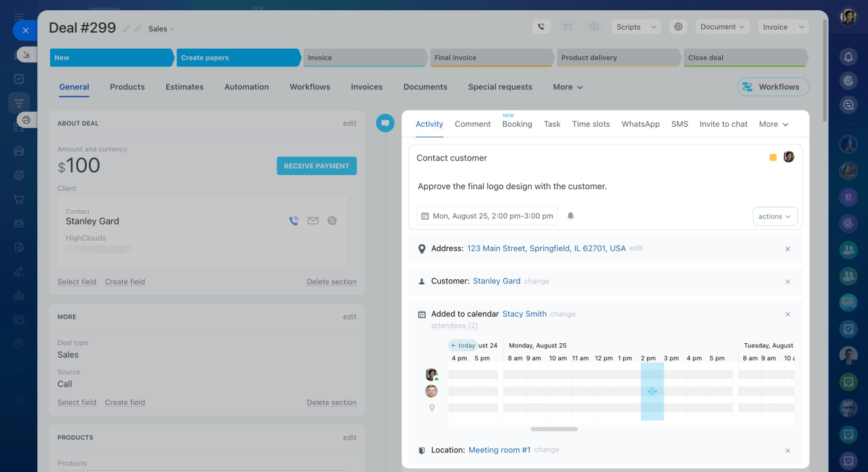This screenshot has width=868, height=472.
Task: Edit the ABOUT DEAL section
Action: (350, 123)
